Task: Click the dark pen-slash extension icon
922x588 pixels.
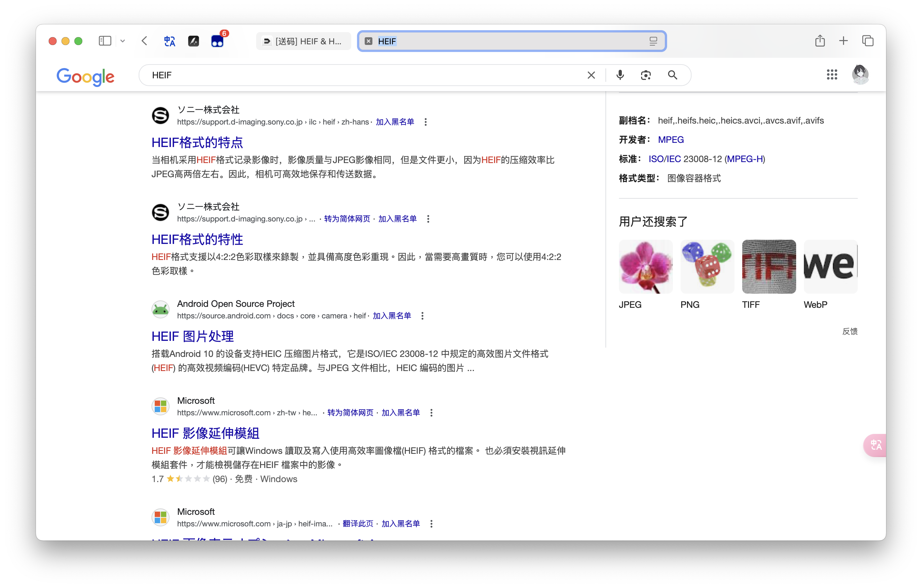Action: pyautogui.click(x=193, y=41)
